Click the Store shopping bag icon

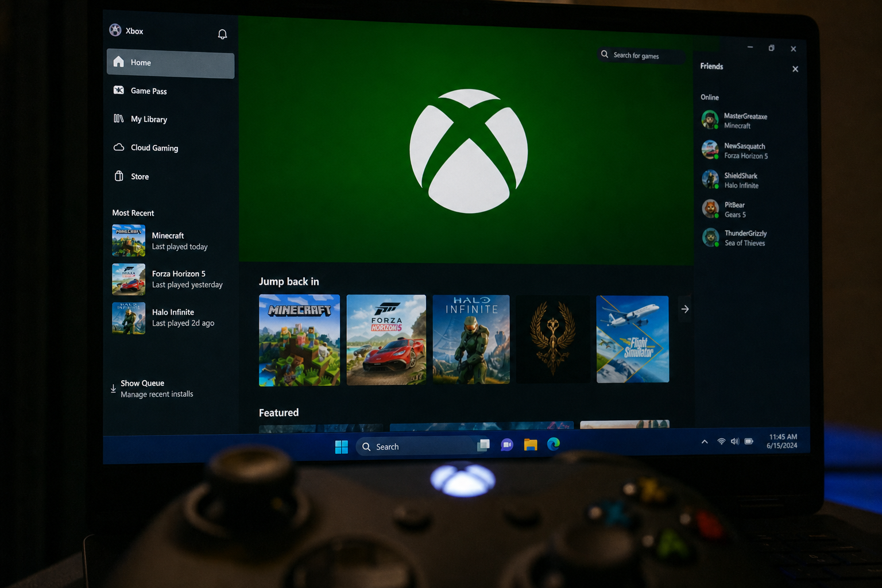pos(119,176)
